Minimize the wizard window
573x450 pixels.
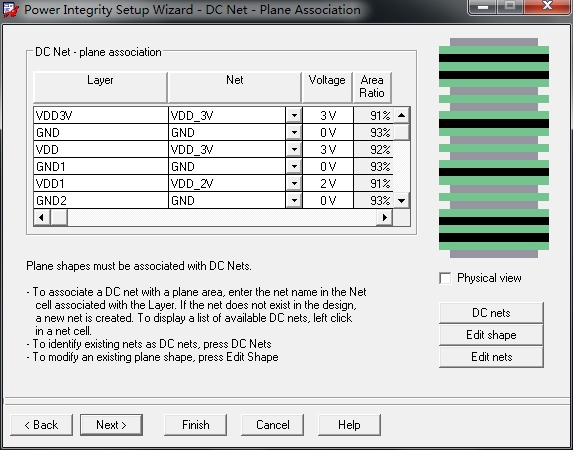click(x=482, y=7)
